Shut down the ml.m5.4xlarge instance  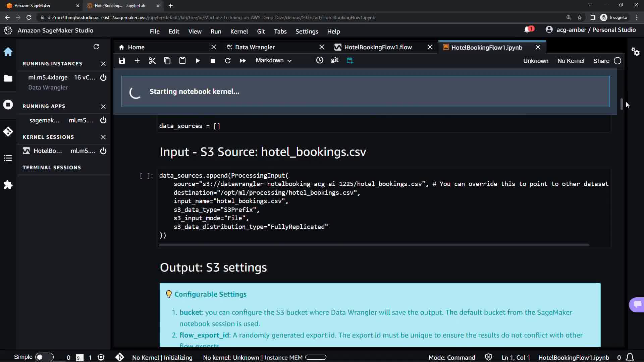tap(103, 77)
